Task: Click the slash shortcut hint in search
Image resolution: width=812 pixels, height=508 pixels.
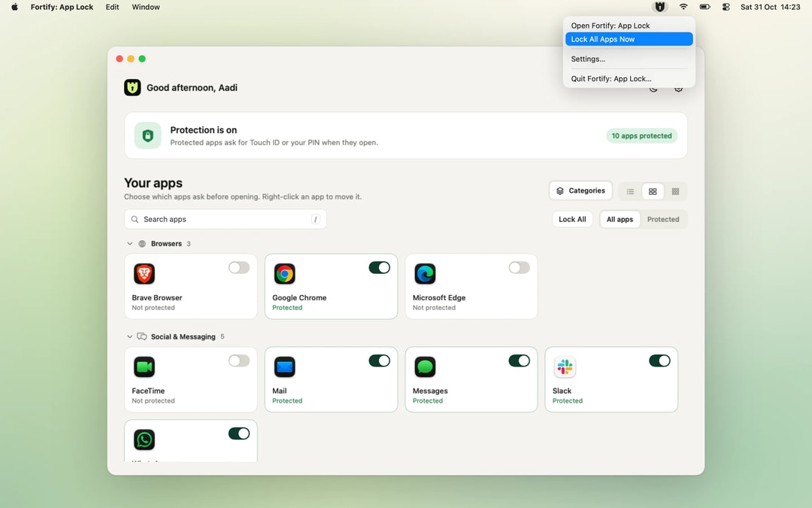Action: tap(315, 219)
